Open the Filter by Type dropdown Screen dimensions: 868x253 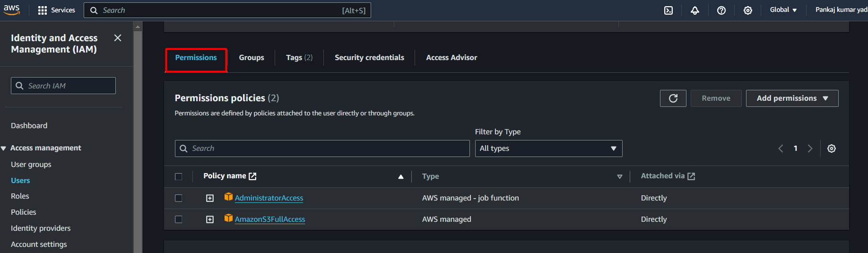548,148
